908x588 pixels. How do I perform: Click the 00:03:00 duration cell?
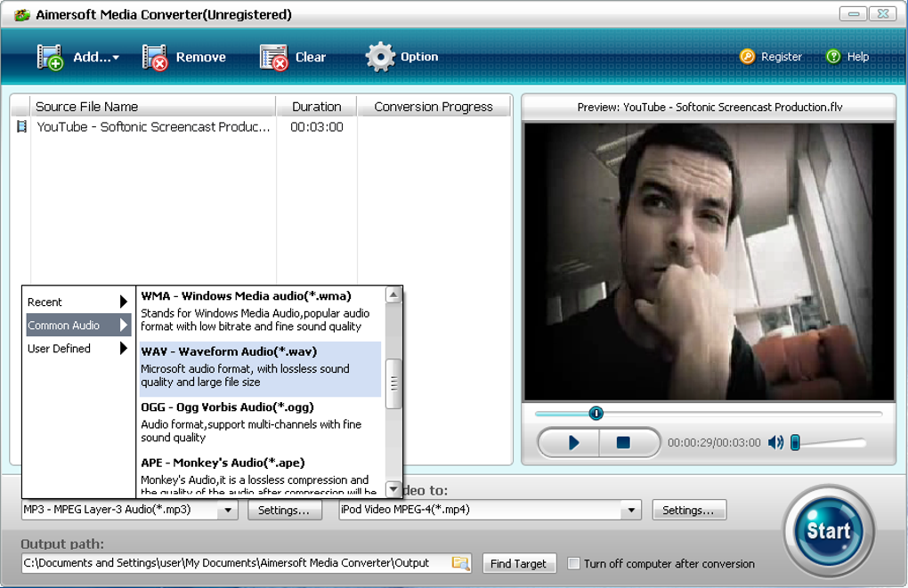click(x=317, y=126)
